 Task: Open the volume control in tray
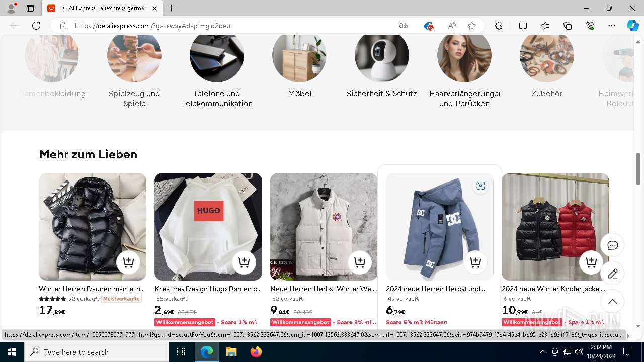(579, 352)
